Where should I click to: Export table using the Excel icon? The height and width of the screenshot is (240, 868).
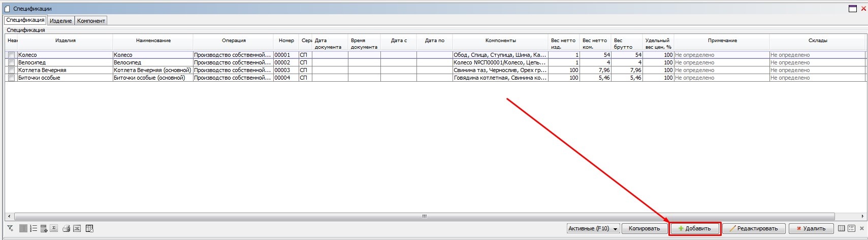pyautogui.click(x=77, y=229)
